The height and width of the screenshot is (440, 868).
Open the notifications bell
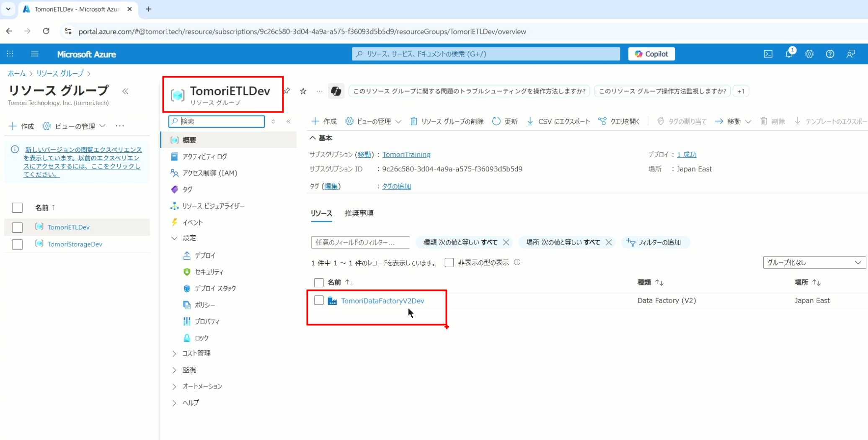coord(789,54)
